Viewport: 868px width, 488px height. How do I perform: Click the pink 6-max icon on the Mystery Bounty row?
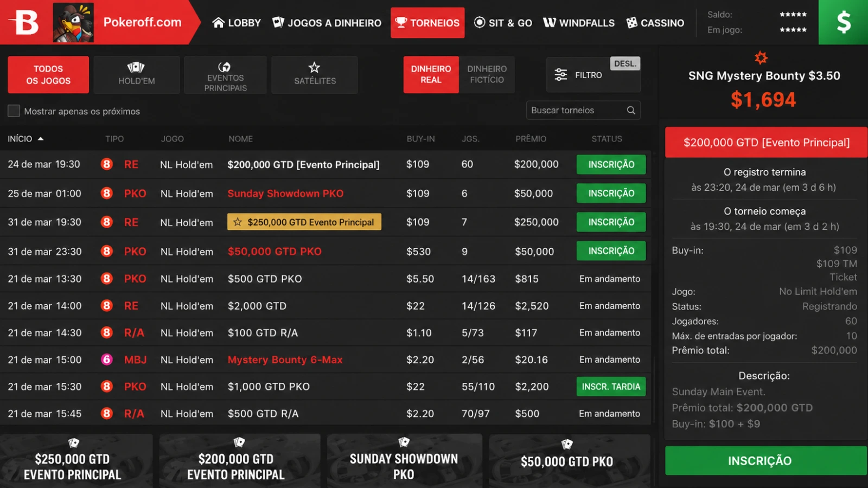[107, 359]
